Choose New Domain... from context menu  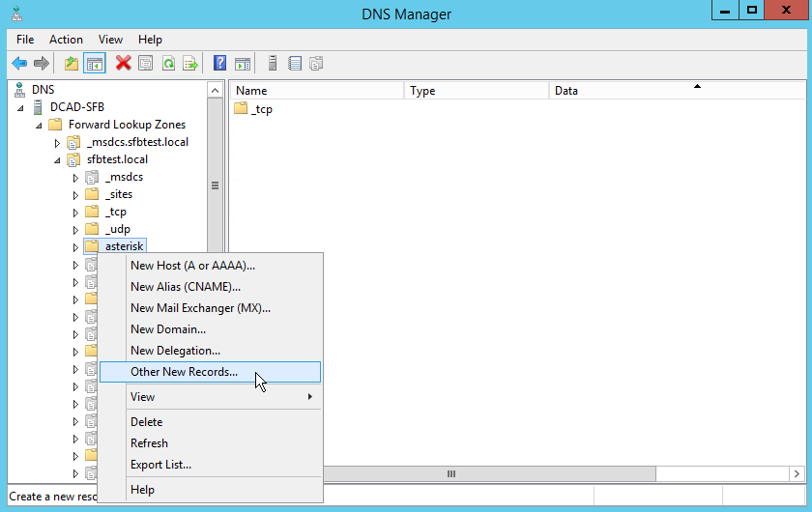pos(211,329)
